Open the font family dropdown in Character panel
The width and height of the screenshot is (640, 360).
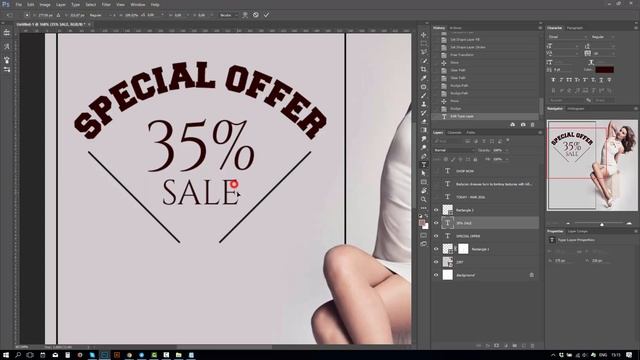568,37
